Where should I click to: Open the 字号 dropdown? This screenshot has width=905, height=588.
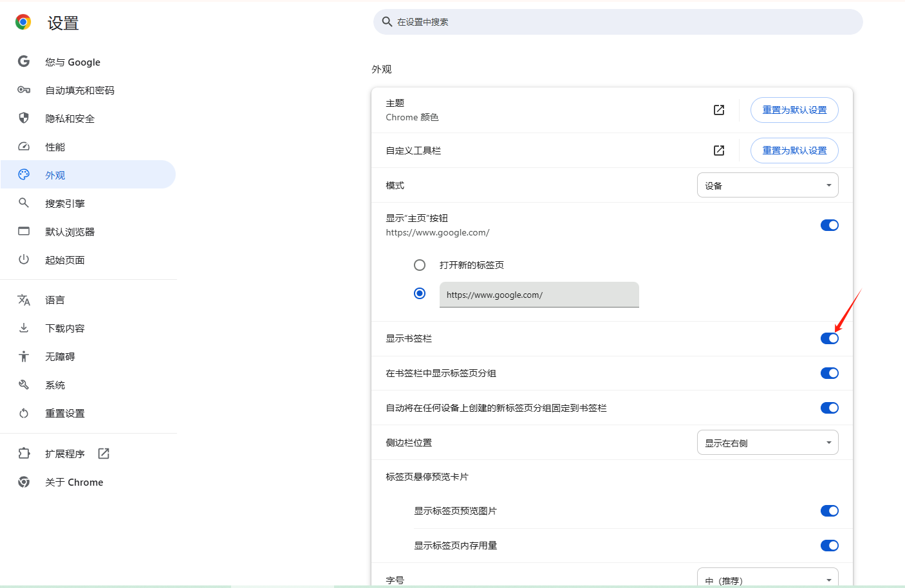[768, 577]
